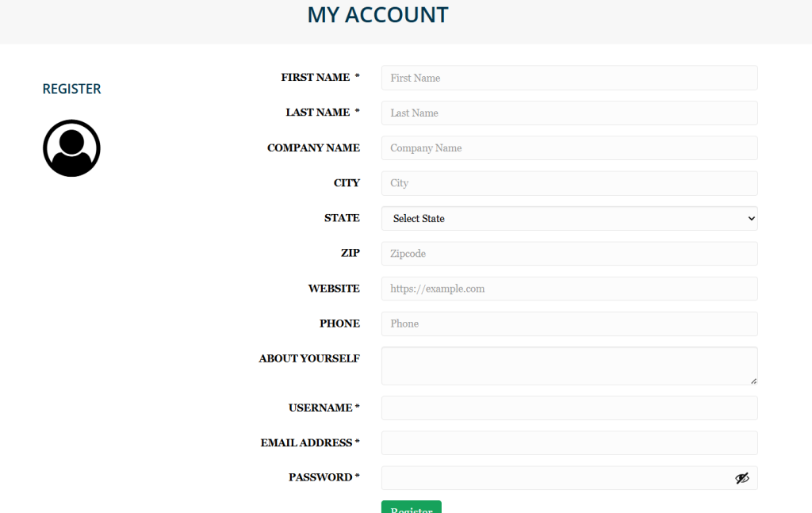This screenshot has width=812, height=513.
Task: Focus the Last Name text box
Action: [569, 113]
